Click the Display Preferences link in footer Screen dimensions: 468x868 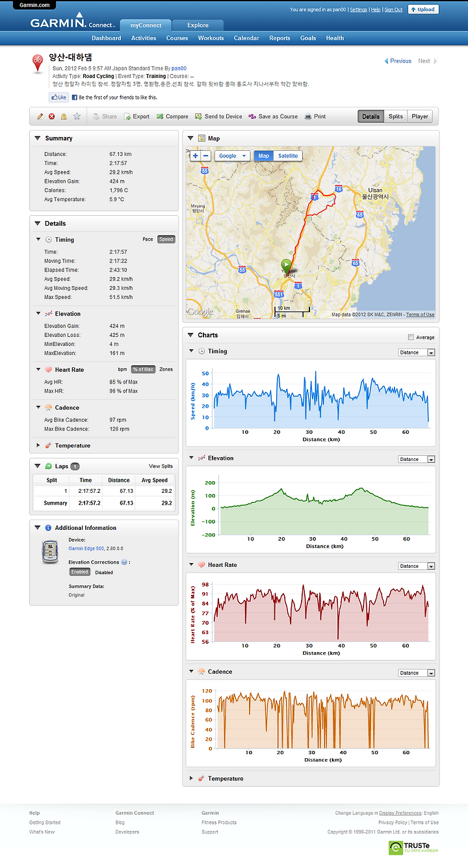point(400,813)
